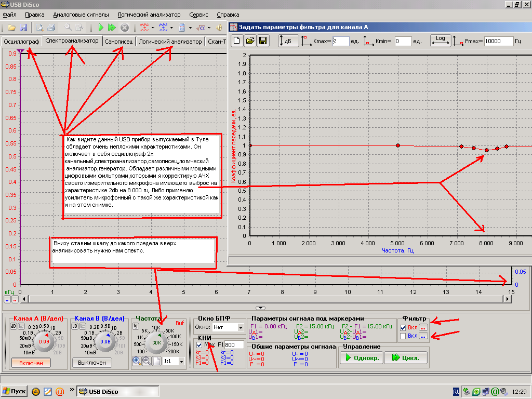
Task: Click the Включен button for Канал А
Action: [31, 362]
